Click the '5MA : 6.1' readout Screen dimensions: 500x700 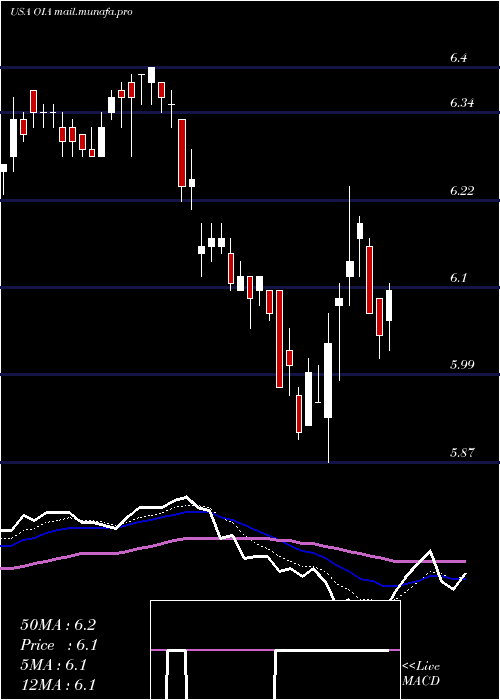click(x=53, y=665)
